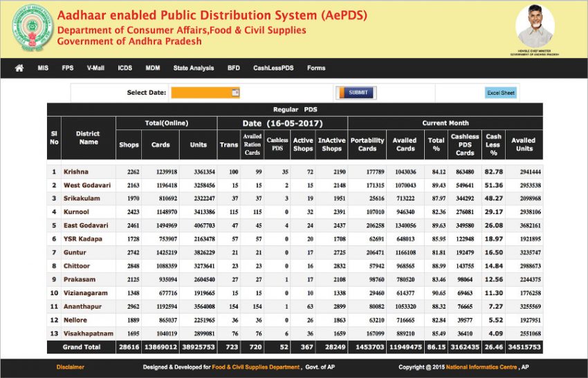Submit the selected date
This screenshot has height=378, width=588.
(356, 93)
